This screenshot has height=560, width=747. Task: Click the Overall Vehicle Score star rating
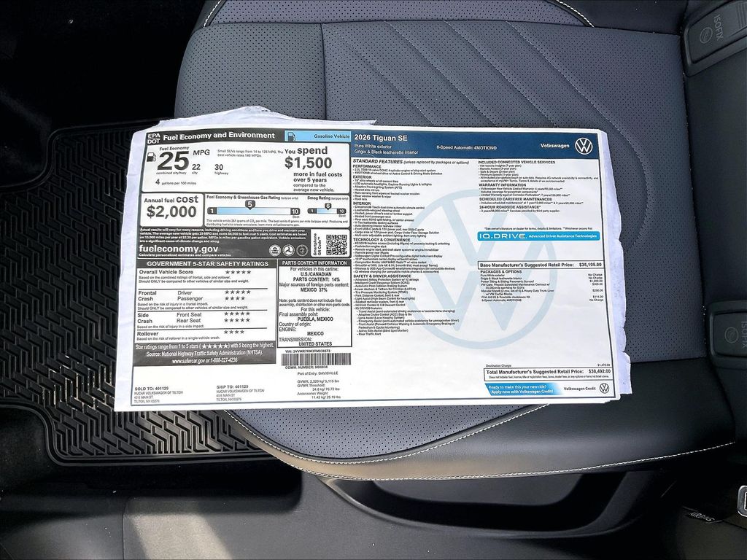(237, 272)
